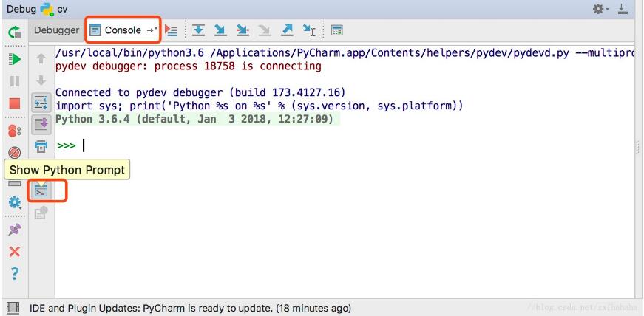The width and height of the screenshot is (644, 316).
Task: Click the Pin Tab pushpin icon
Action: click(x=14, y=230)
